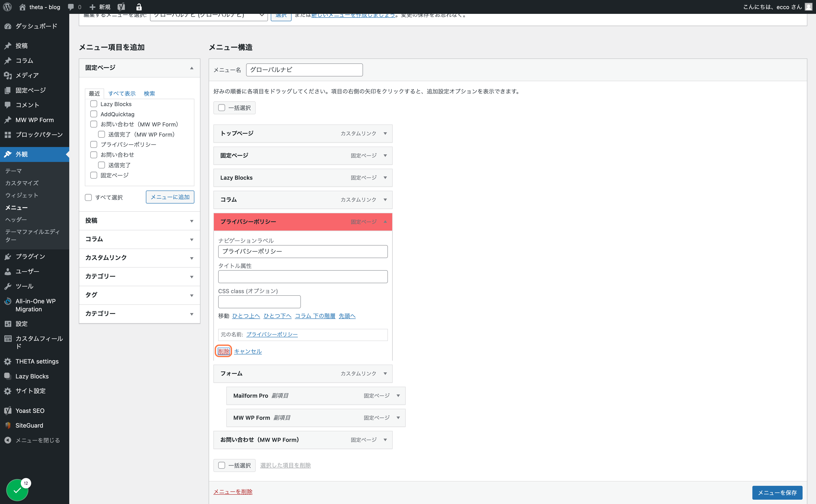This screenshot has height=504, width=816.
Task: Switch to the すべて表示 tab
Action: (122, 94)
